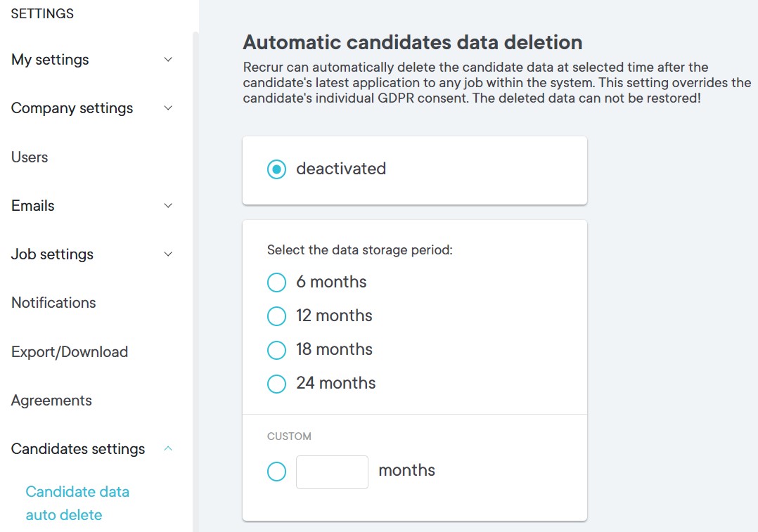Expand the Company settings chevron
Image resolution: width=758 pixels, height=532 pixels.
pyautogui.click(x=168, y=108)
